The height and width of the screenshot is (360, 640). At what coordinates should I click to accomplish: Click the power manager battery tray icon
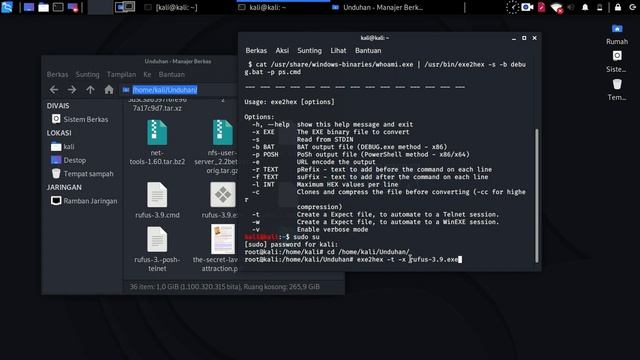tap(600, 7)
